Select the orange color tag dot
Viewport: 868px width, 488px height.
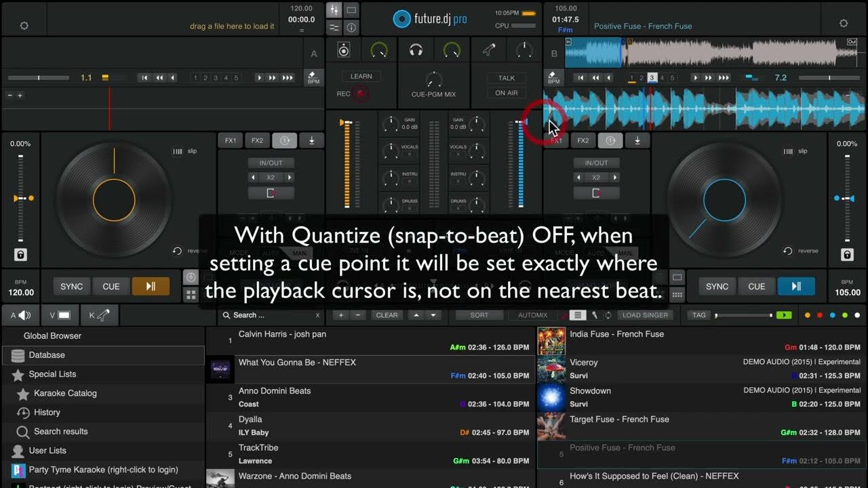click(x=807, y=315)
